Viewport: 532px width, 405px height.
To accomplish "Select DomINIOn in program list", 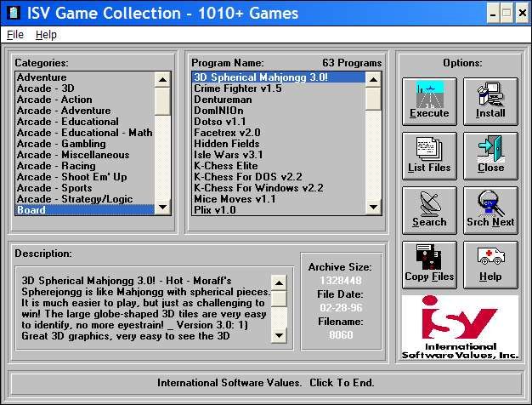I will (279, 111).
